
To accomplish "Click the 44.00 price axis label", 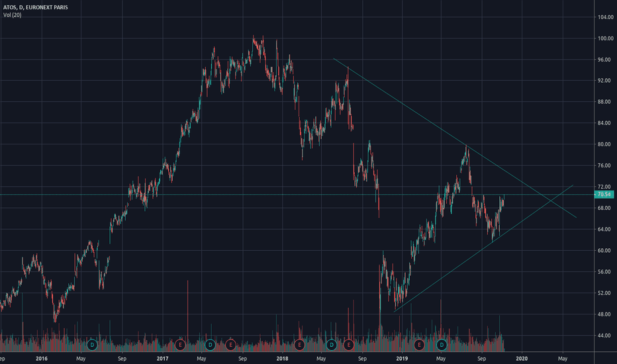I will (x=605, y=336).
